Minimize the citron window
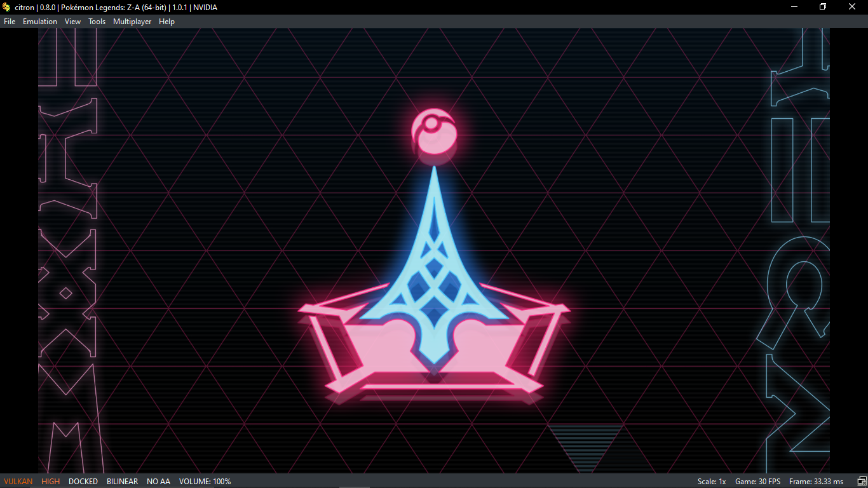The height and width of the screenshot is (488, 868). (x=794, y=7)
